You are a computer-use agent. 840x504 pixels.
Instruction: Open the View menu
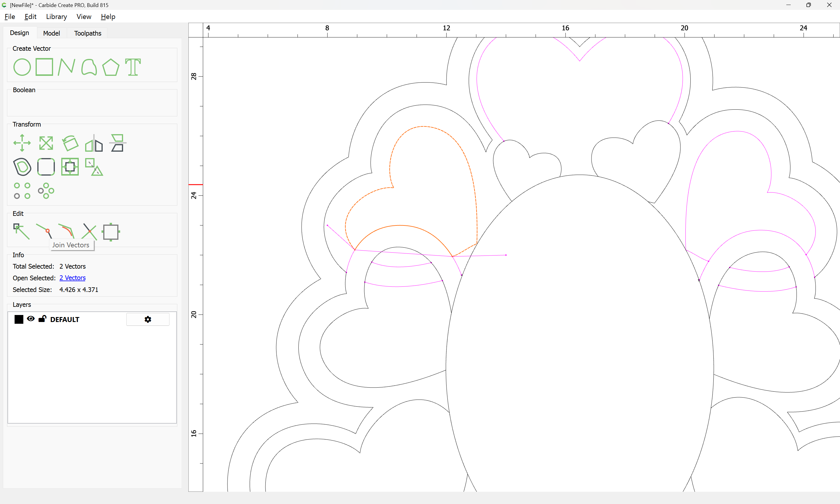click(84, 17)
